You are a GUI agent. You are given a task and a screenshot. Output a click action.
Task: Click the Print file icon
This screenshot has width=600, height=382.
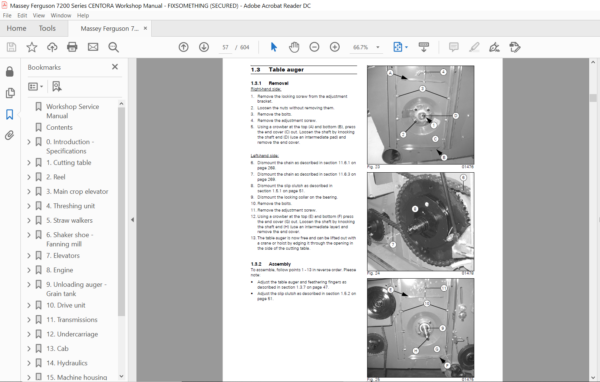coord(72,47)
